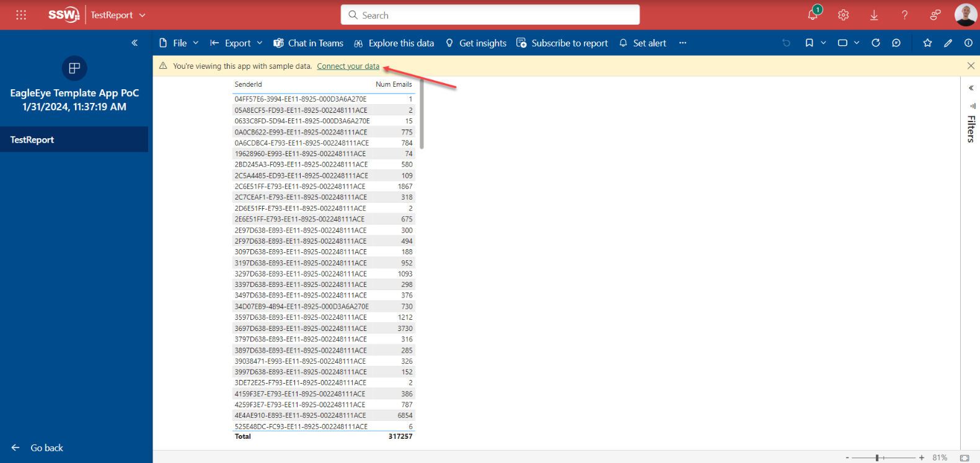980x463 pixels.
Task: Click Subscribe to report
Action: (x=562, y=43)
